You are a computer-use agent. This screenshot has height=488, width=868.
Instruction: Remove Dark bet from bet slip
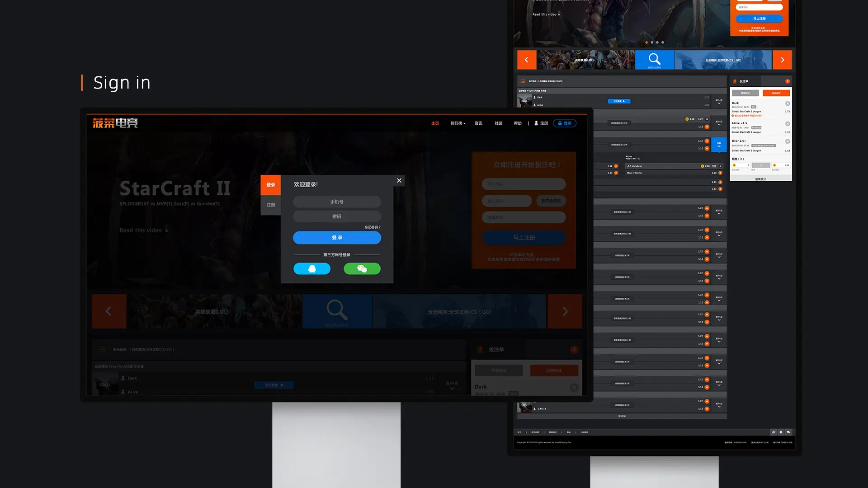pos(788,104)
